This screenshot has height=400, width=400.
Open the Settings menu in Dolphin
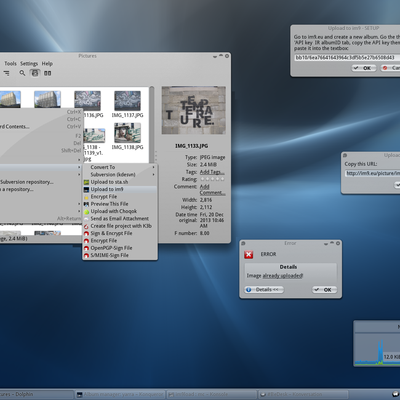[29, 63]
